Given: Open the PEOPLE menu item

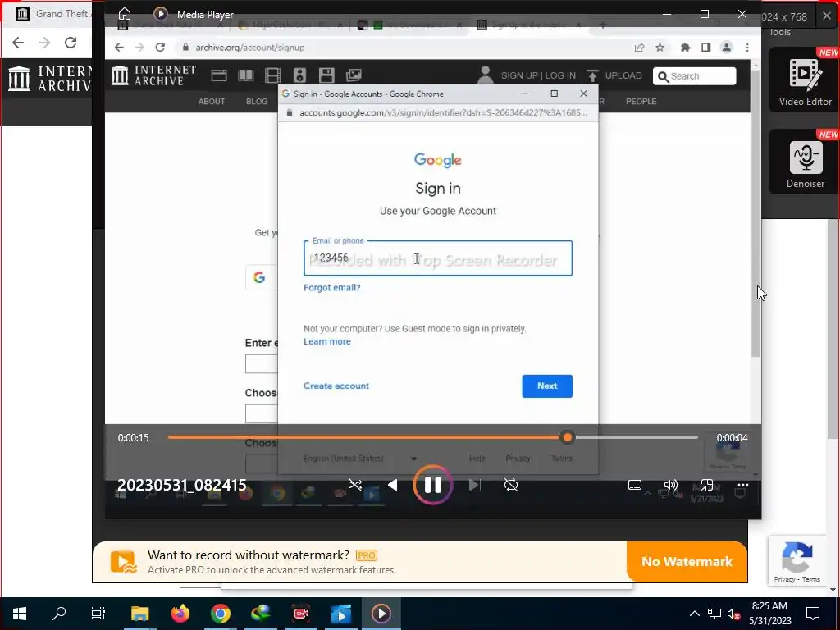Looking at the screenshot, I should pos(641,101).
